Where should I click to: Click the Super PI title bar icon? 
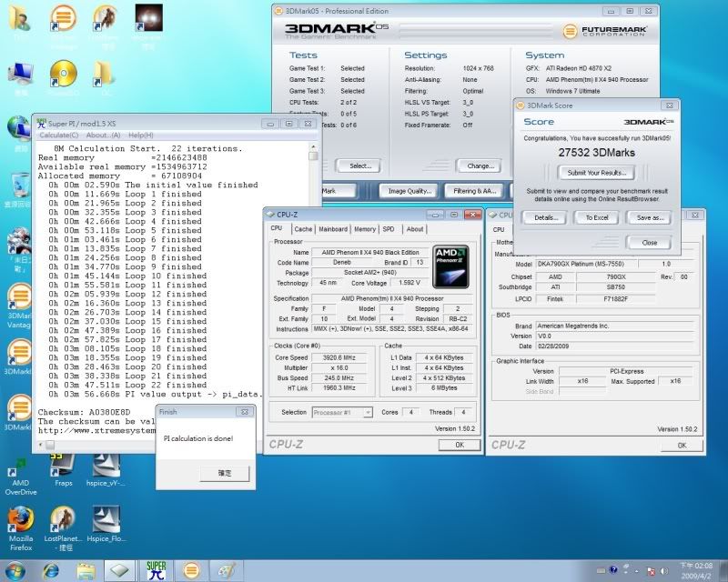tap(41, 124)
